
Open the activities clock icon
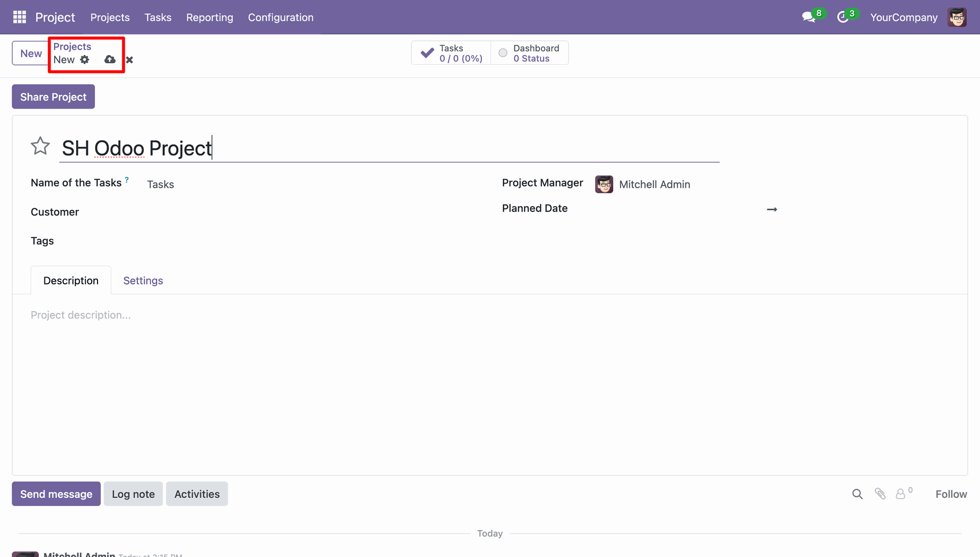point(843,17)
